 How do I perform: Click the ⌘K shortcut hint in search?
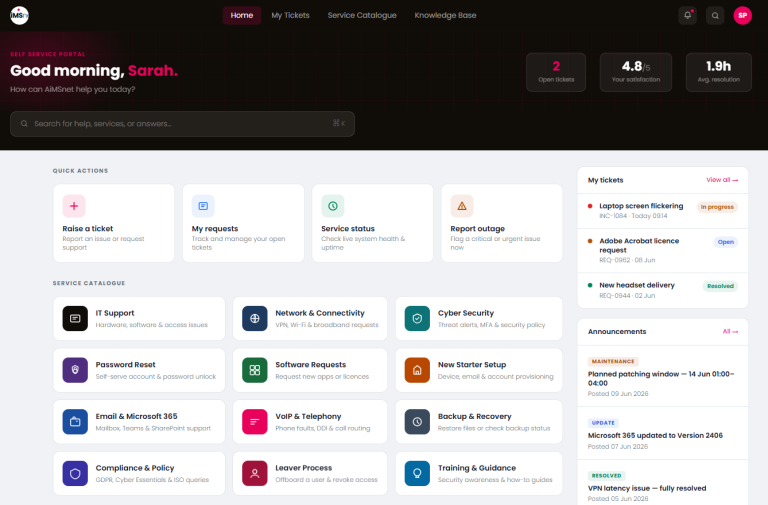click(x=339, y=123)
